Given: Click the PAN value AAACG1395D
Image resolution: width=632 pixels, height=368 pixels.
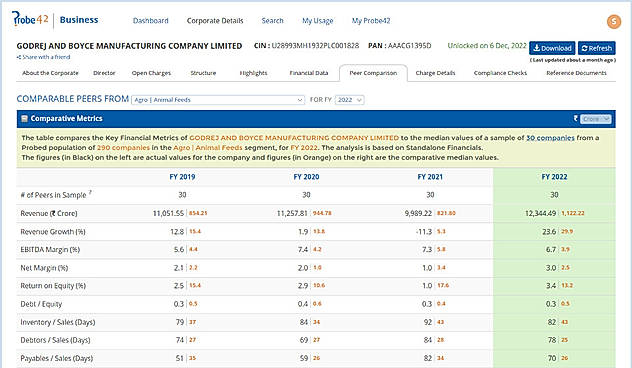Looking at the screenshot, I should [410, 46].
